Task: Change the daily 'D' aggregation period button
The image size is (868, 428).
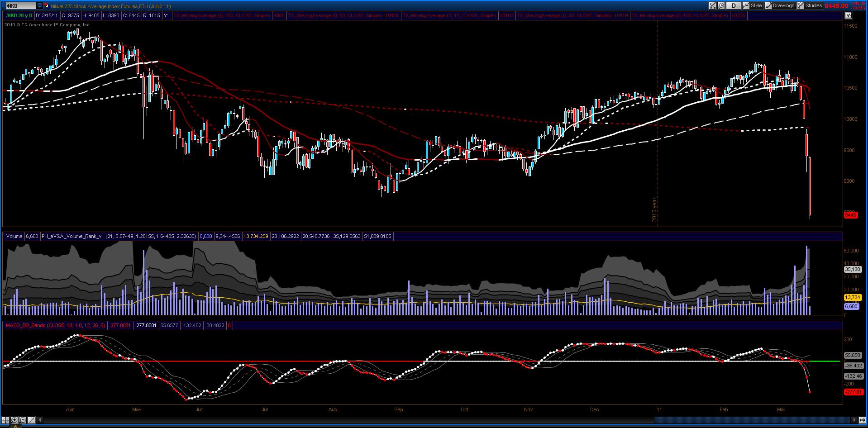Action: tap(734, 6)
